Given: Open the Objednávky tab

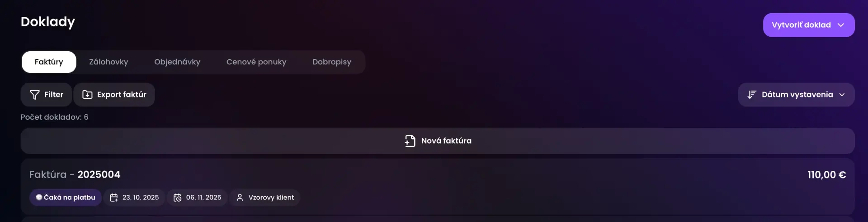Looking at the screenshot, I should click(x=177, y=62).
